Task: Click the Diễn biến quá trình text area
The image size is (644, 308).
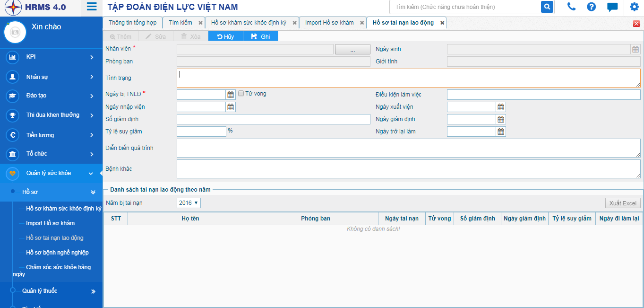Action: tap(409, 148)
